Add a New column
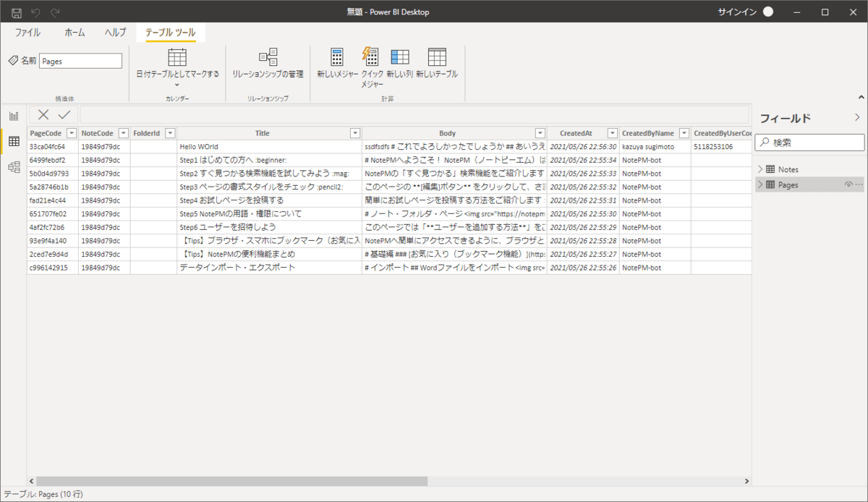 [399, 58]
